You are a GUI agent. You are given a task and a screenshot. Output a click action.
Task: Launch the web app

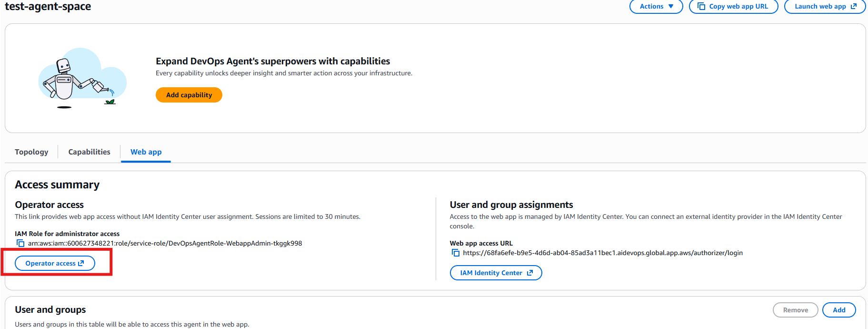pos(820,6)
